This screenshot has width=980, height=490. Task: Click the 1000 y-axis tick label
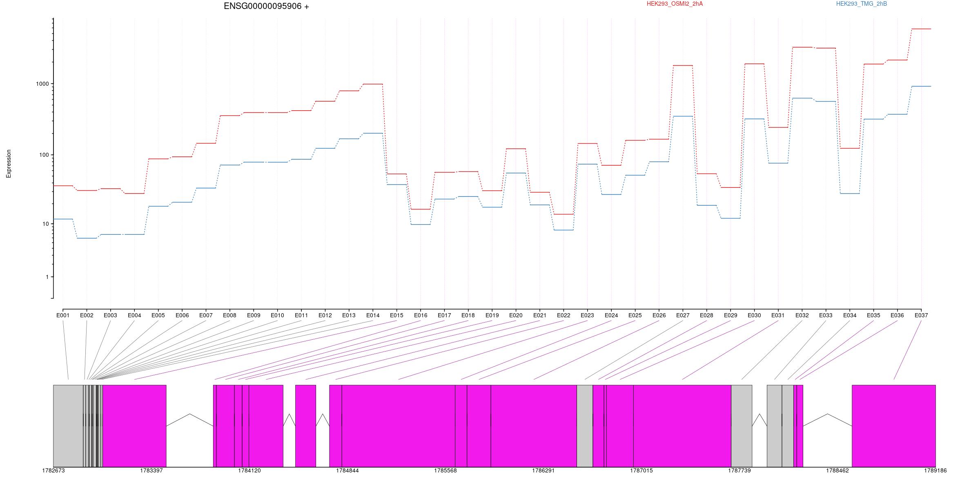click(42, 84)
